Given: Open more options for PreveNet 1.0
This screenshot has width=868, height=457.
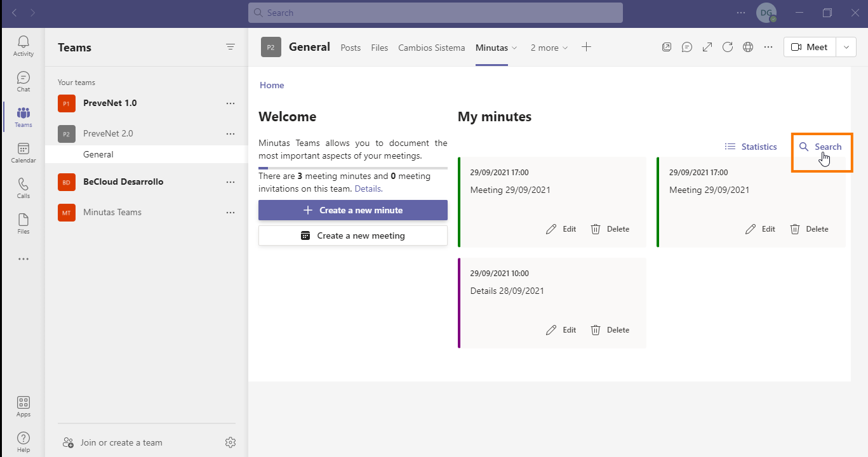Looking at the screenshot, I should [x=230, y=103].
